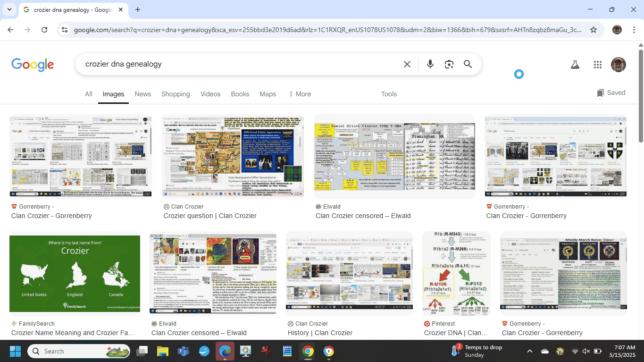Open Task View on the taskbar
The height and width of the screenshot is (362, 644).
pos(142,351)
